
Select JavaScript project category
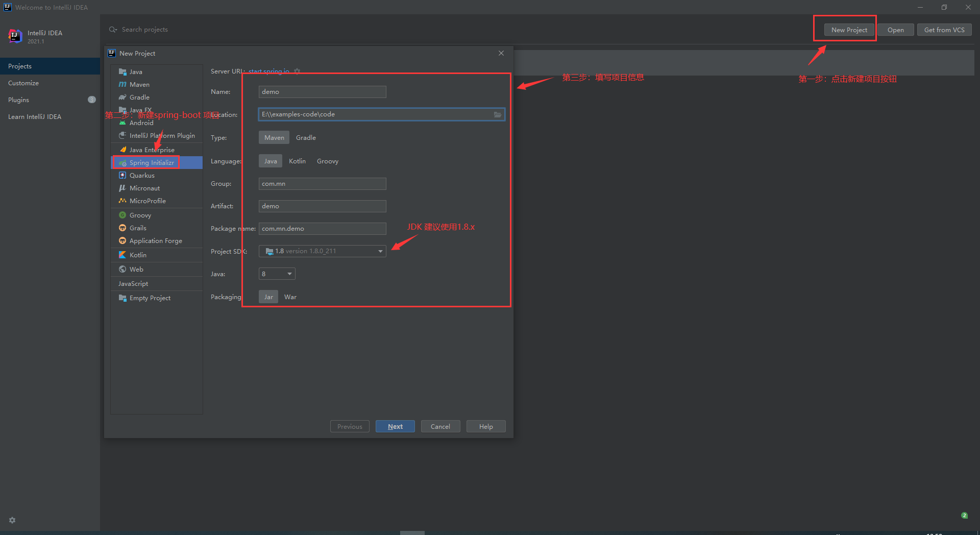157,284
